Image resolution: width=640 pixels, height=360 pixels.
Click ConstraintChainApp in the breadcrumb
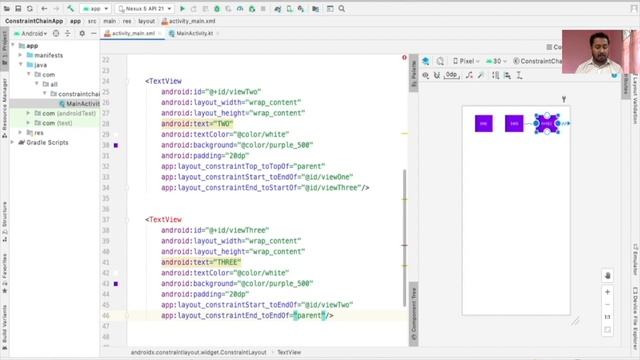[x=34, y=21]
